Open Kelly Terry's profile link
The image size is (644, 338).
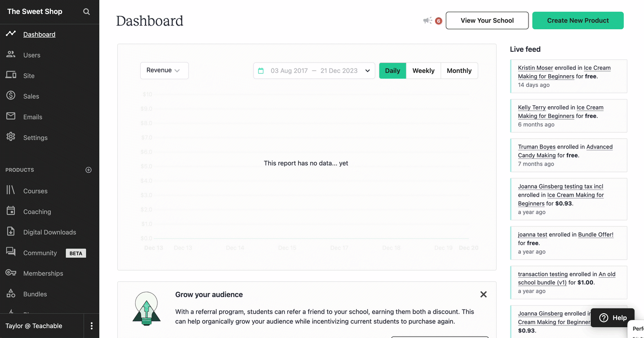(532, 108)
